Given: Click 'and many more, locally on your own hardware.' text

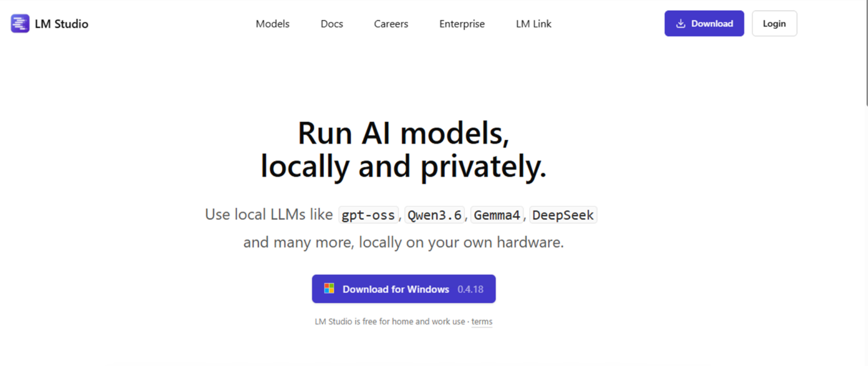Looking at the screenshot, I should 404,242.
